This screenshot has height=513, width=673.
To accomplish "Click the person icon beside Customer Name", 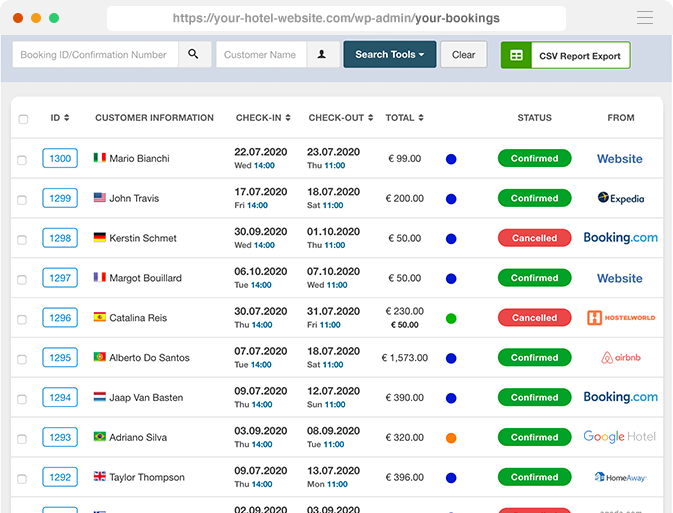I will [x=322, y=55].
